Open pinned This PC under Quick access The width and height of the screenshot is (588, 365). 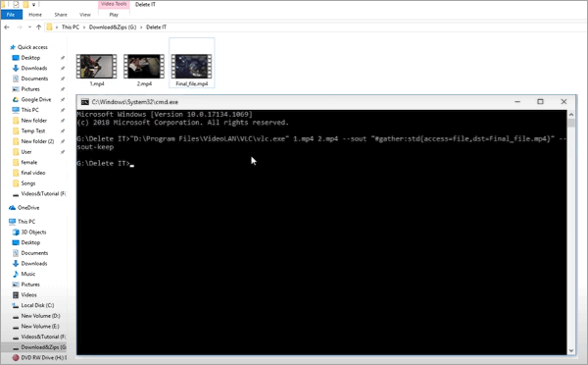coord(29,110)
